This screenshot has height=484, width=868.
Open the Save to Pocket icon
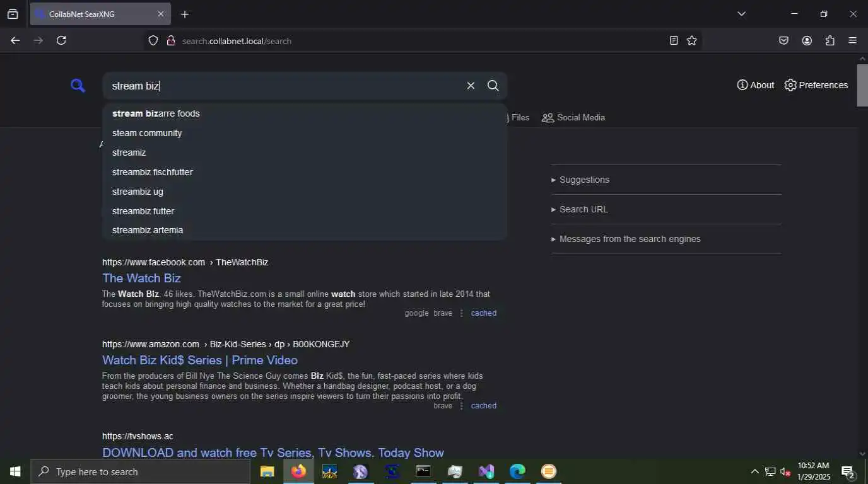click(783, 40)
